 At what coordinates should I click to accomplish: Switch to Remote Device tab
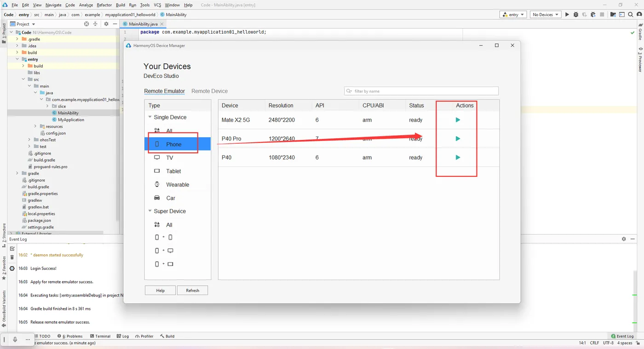coord(209,91)
